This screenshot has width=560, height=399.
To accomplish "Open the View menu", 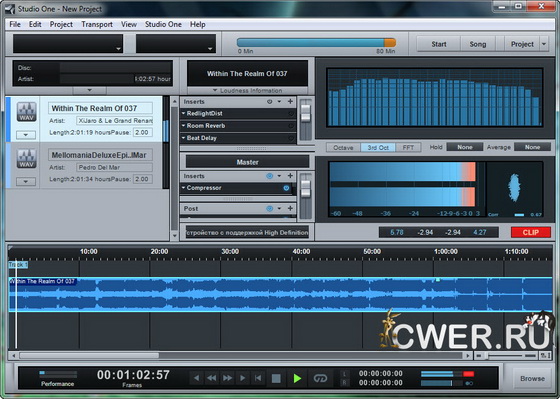I will (129, 24).
